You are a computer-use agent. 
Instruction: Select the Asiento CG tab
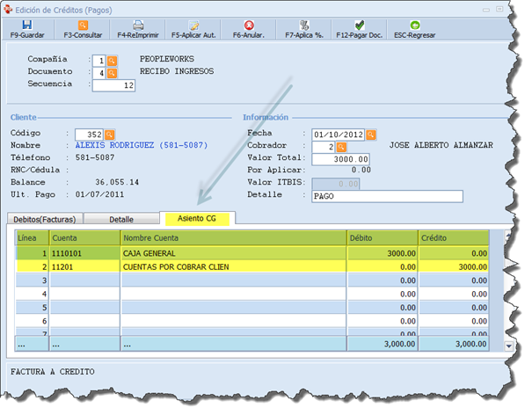click(198, 218)
